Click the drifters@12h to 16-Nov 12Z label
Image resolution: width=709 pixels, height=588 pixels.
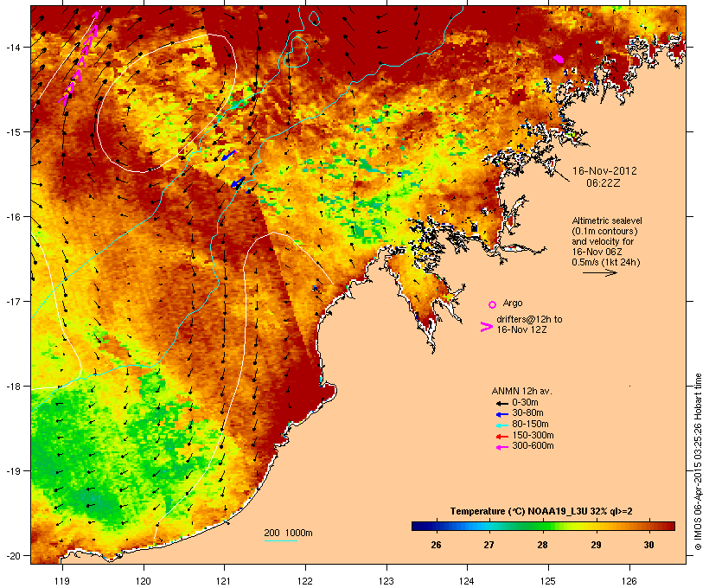[x=529, y=324]
